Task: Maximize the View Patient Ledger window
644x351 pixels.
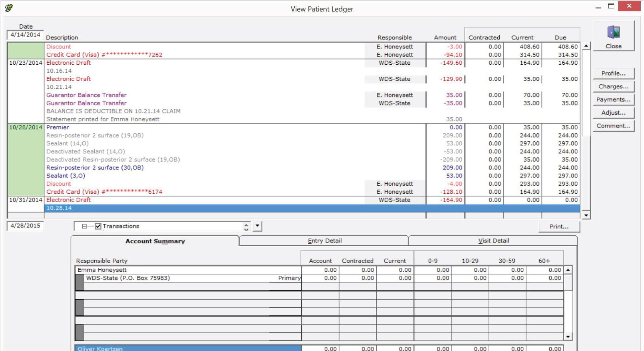Action: coord(611,6)
